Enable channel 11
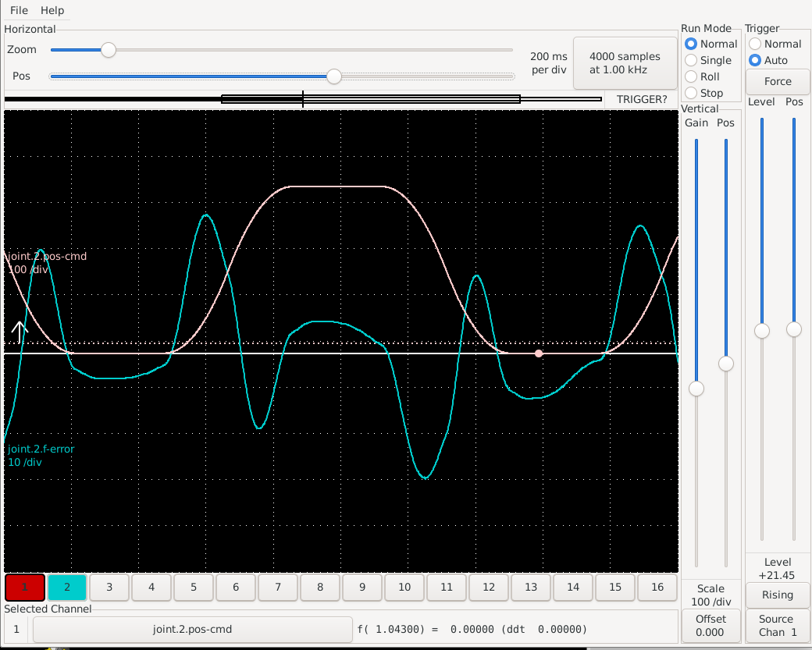This screenshot has height=650, width=812. tap(447, 588)
